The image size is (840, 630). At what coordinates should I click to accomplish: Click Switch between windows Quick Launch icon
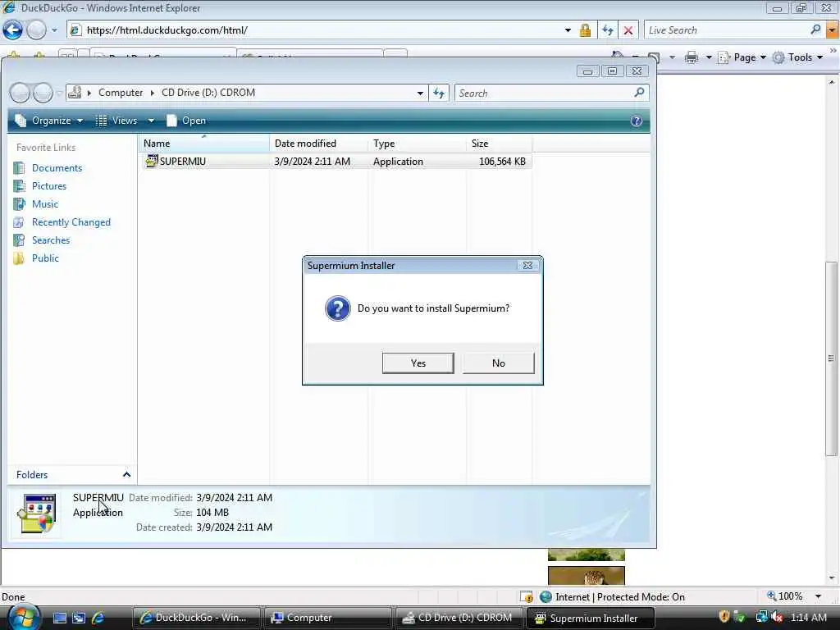79,619
